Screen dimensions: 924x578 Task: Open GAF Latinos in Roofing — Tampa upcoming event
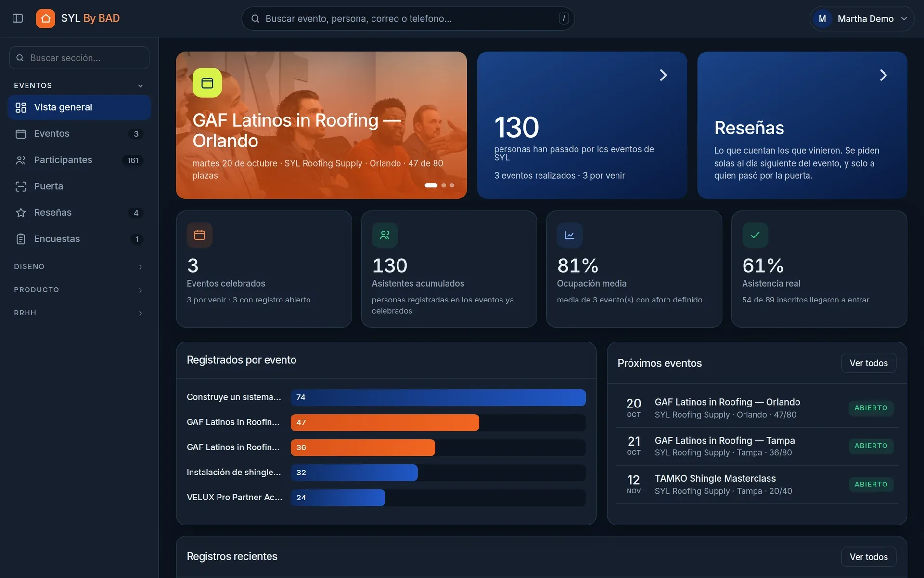tap(757, 447)
